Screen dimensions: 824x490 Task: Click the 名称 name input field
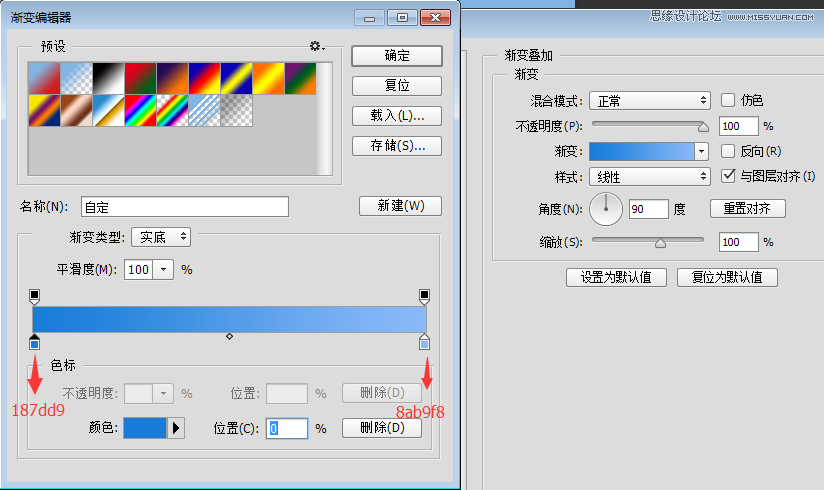tap(184, 207)
